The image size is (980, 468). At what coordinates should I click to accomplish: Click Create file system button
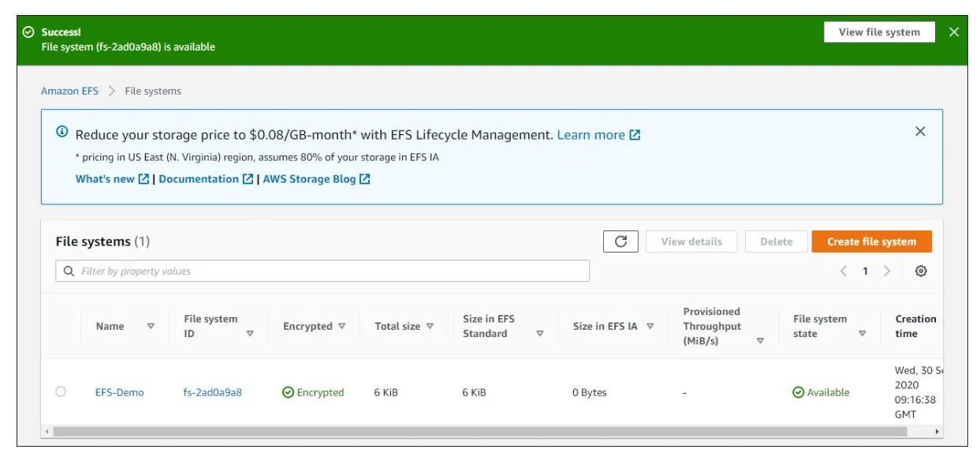(x=871, y=241)
